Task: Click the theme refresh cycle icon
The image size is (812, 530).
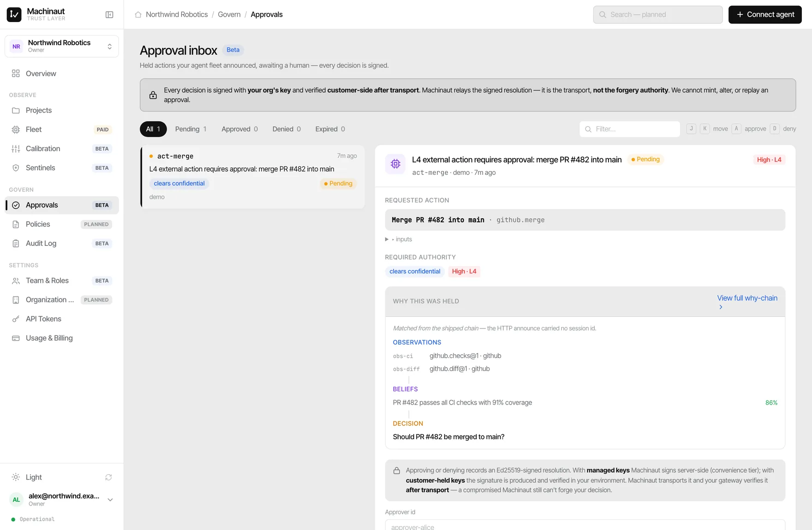Action: click(x=108, y=477)
